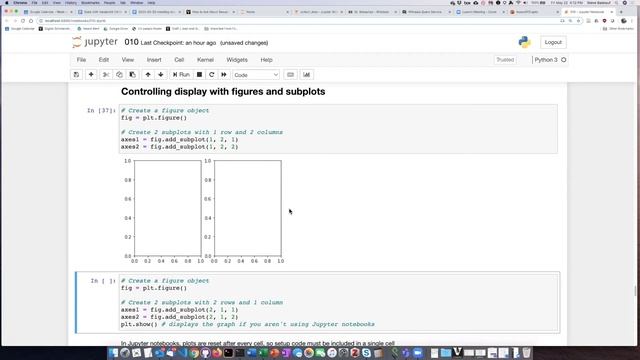Image resolution: width=640 pixels, height=360 pixels.
Task: Open Trash in the dock
Action: [527, 353]
